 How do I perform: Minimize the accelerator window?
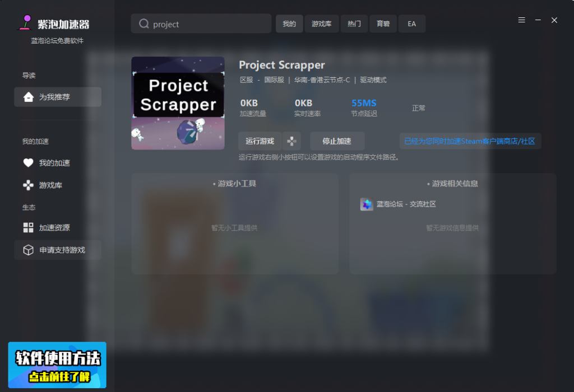(x=538, y=20)
